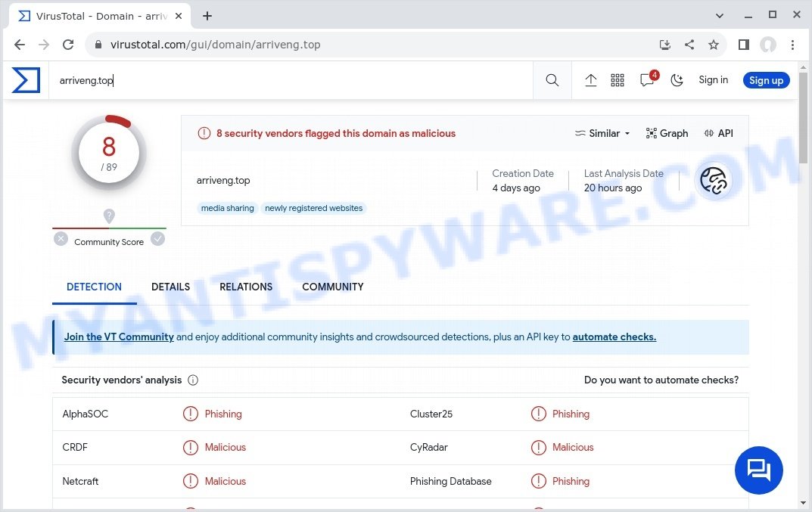Viewport: 812px width, 512px height.
Task: Click the detection score 8 / 89 circle
Action: pos(109,152)
